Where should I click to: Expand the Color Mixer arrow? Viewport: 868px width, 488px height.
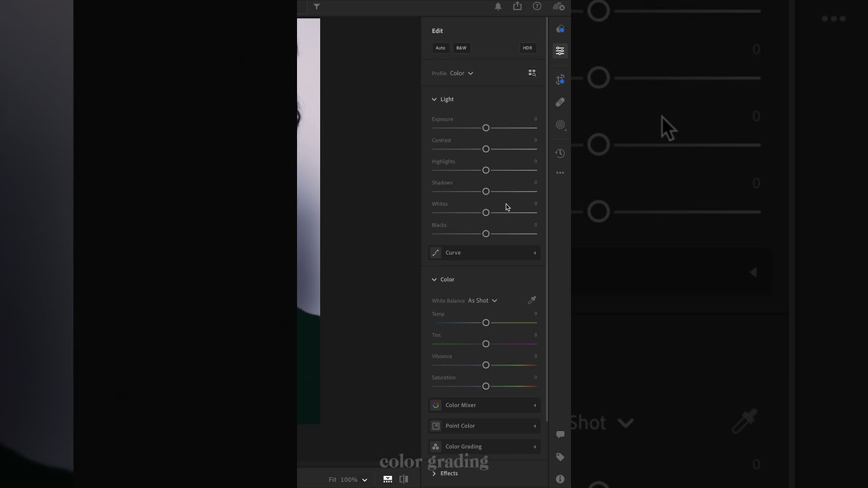point(534,405)
